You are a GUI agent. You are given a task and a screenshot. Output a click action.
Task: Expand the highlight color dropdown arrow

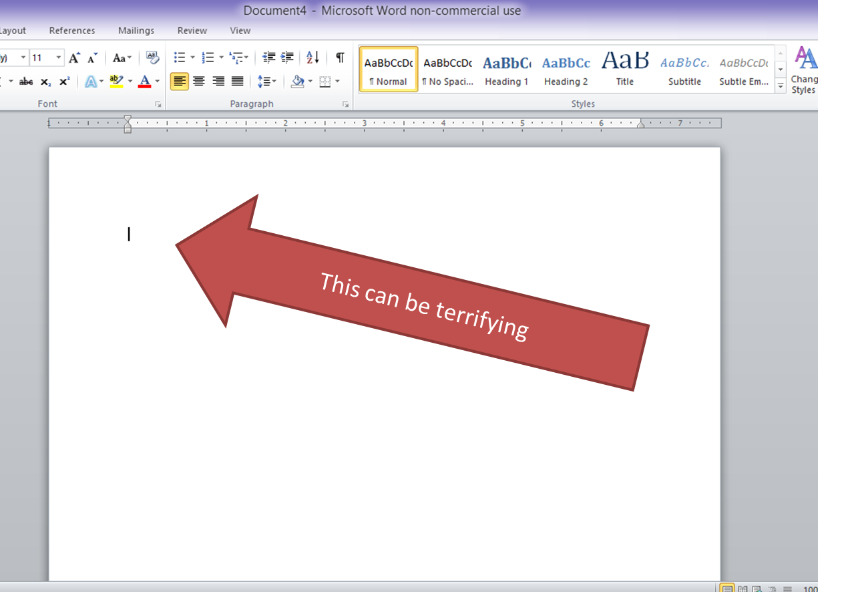pos(130,82)
